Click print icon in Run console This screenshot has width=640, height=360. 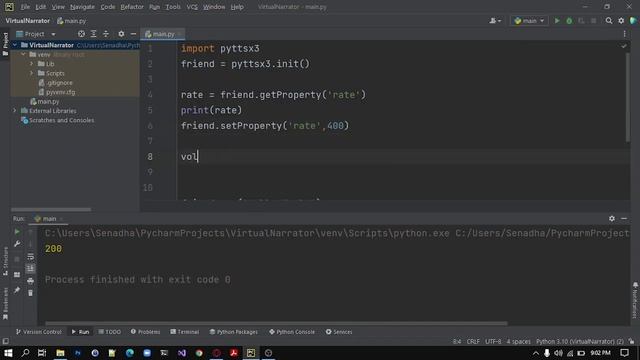30,281
